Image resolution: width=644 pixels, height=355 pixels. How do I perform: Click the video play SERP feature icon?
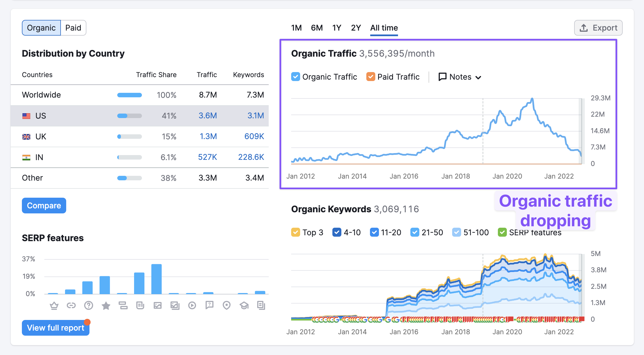tap(192, 305)
